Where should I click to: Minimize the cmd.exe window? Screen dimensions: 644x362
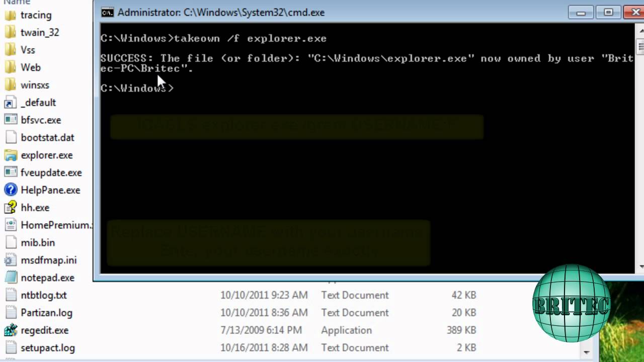click(581, 13)
